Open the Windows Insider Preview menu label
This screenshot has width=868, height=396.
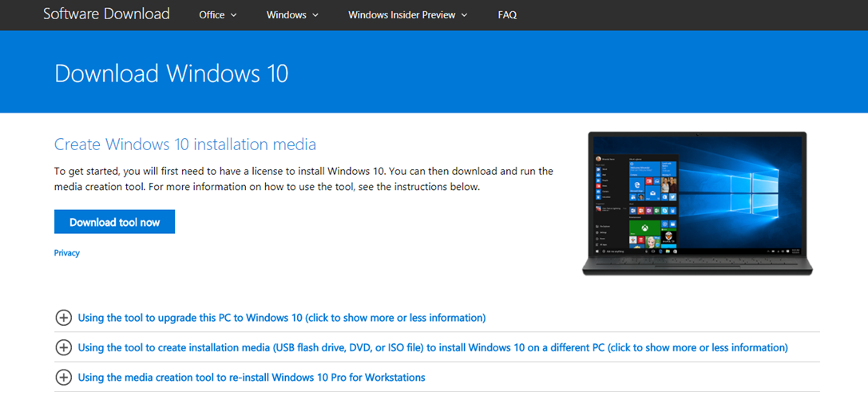402,15
